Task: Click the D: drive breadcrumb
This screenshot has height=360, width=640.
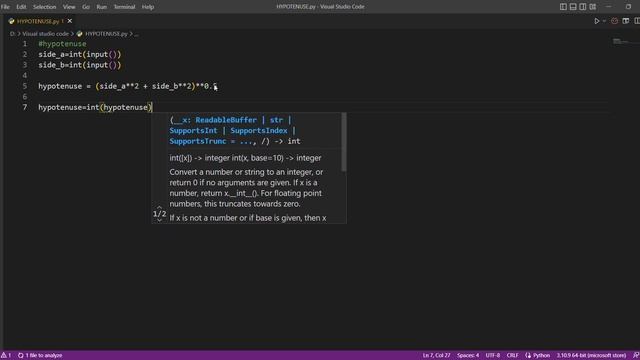Action: coord(13,34)
